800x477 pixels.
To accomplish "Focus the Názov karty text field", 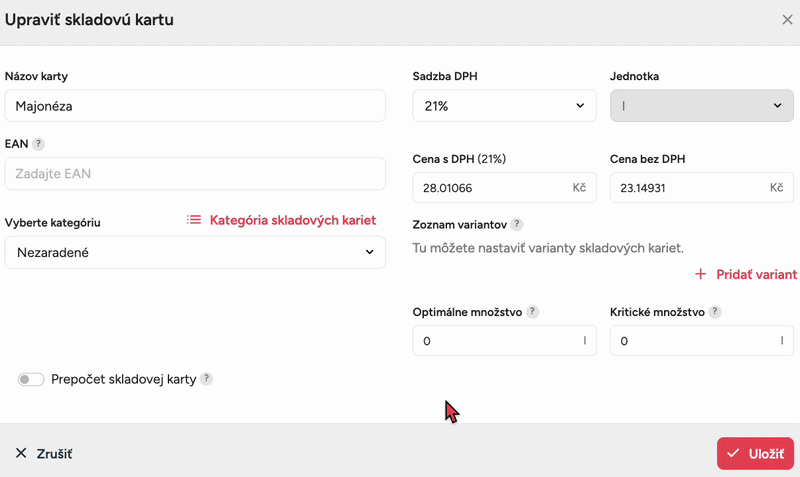I will click(195, 106).
